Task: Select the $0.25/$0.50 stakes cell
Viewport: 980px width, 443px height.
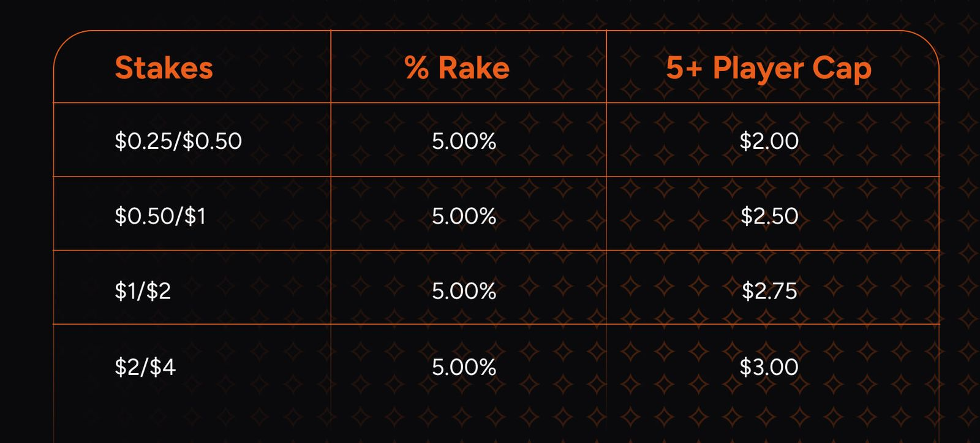Action: pos(178,141)
